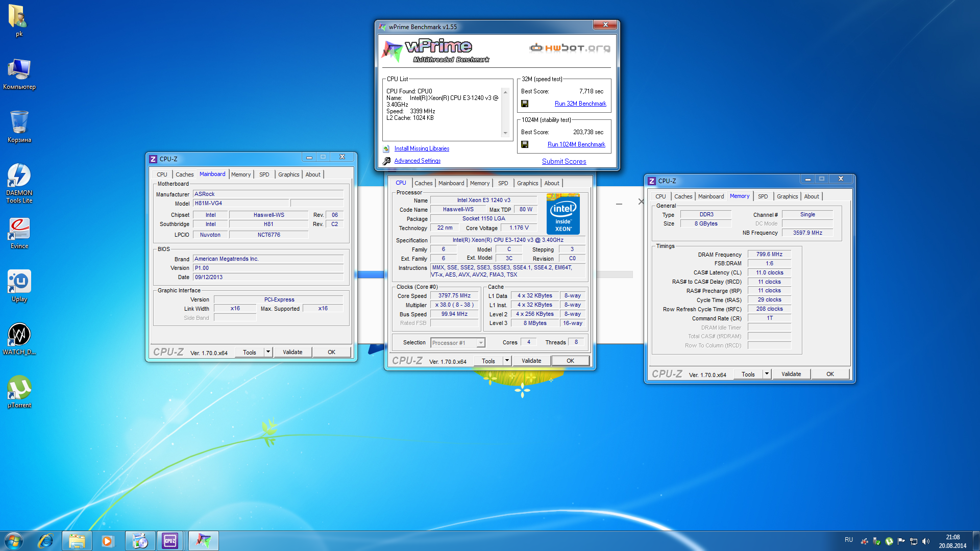Open Graphics tab in Mainboard CPU-Z window

[288, 174]
